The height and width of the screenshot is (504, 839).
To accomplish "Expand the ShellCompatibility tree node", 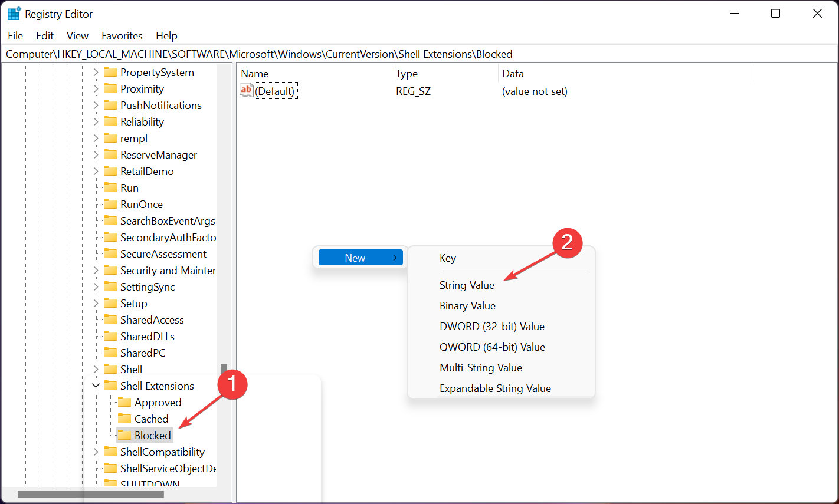I will [96, 452].
